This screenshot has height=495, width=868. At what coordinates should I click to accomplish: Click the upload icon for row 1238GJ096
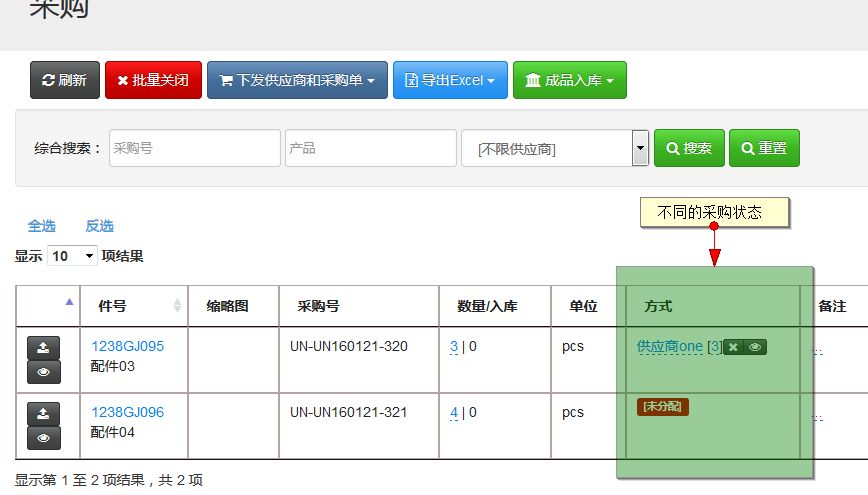pyautogui.click(x=43, y=414)
